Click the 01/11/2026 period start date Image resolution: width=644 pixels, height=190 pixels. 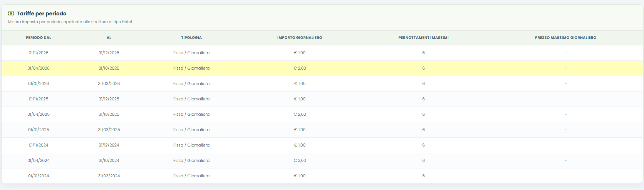39,53
